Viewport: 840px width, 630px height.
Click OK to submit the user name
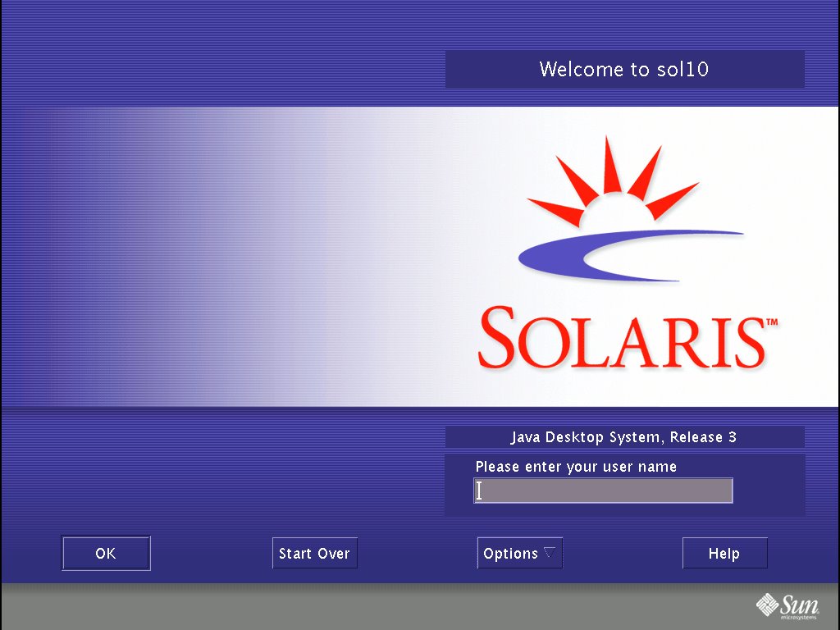(x=105, y=553)
